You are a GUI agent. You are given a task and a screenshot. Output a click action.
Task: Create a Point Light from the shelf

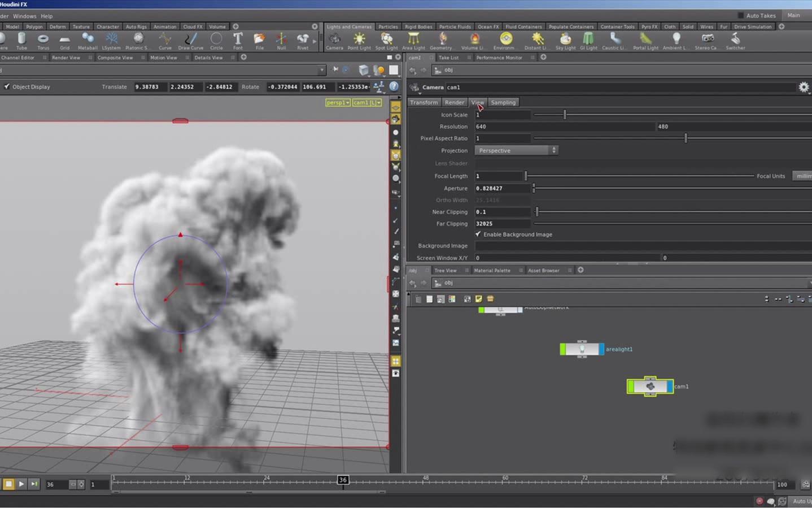(x=359, y=41)
